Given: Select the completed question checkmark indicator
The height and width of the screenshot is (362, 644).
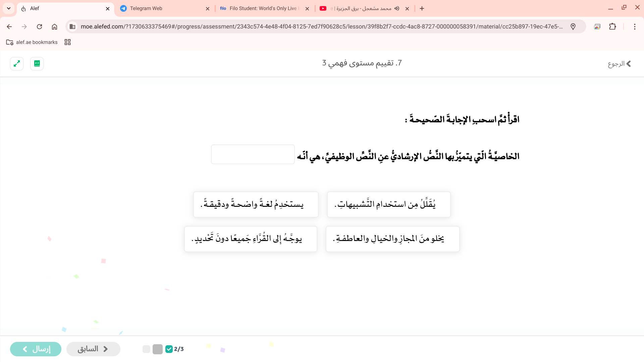Looking at the screenshot, I should point(169,349).
